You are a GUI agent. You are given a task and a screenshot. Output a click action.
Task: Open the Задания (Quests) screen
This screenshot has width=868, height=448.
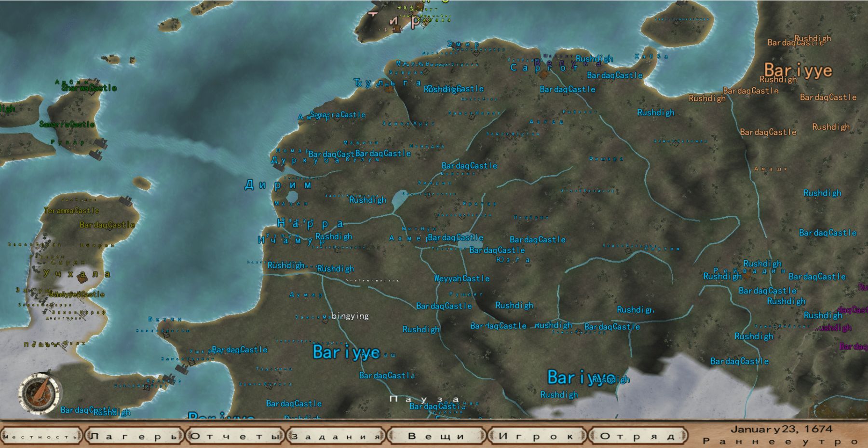(336, 436)
